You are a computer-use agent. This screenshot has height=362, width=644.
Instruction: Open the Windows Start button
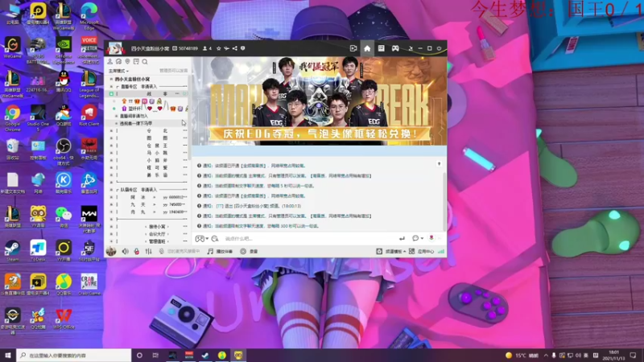pos(8,356)
